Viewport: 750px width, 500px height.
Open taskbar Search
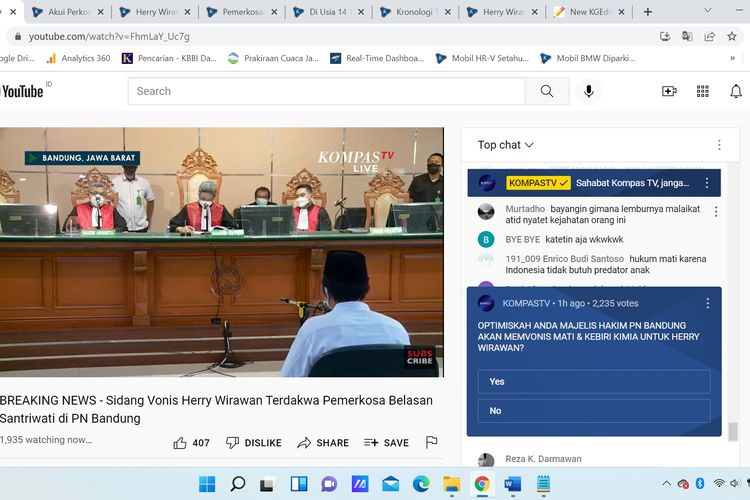pyautogui.click(x=238, y=484)
